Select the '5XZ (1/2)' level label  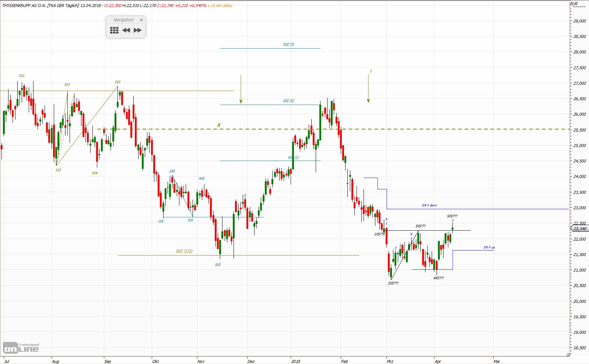coord(184,251)
